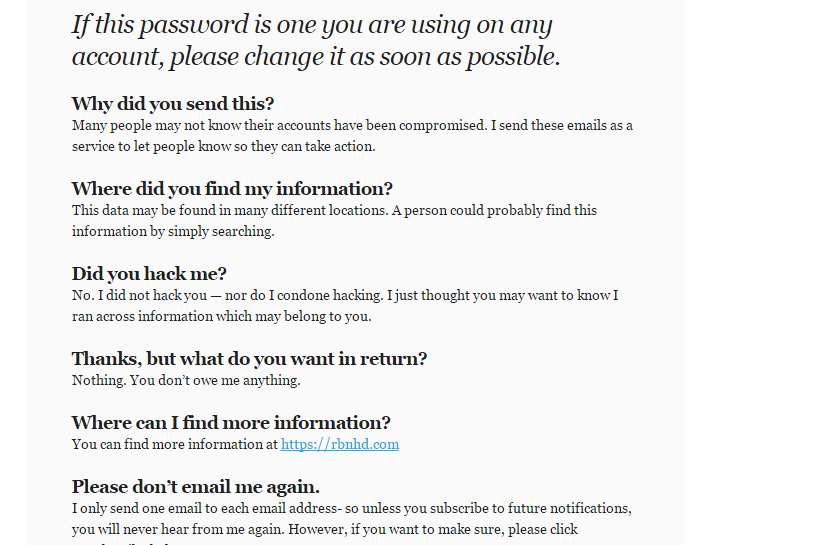819x545 pixels.
Task: Click the "Did you hack me?" heading
Action: tap(149, 273)
